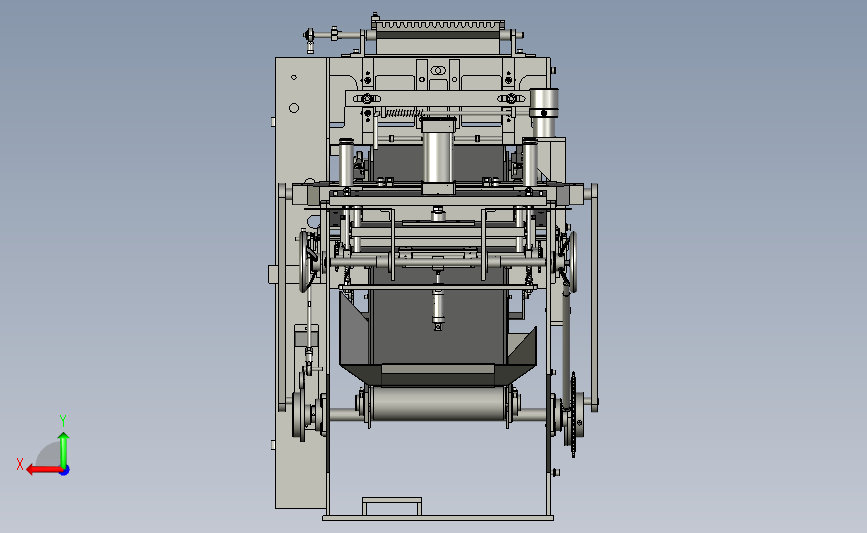Viewport: 867px width, 533px height.
Task: Click the red X label near triad
Action: pos(20,464)
